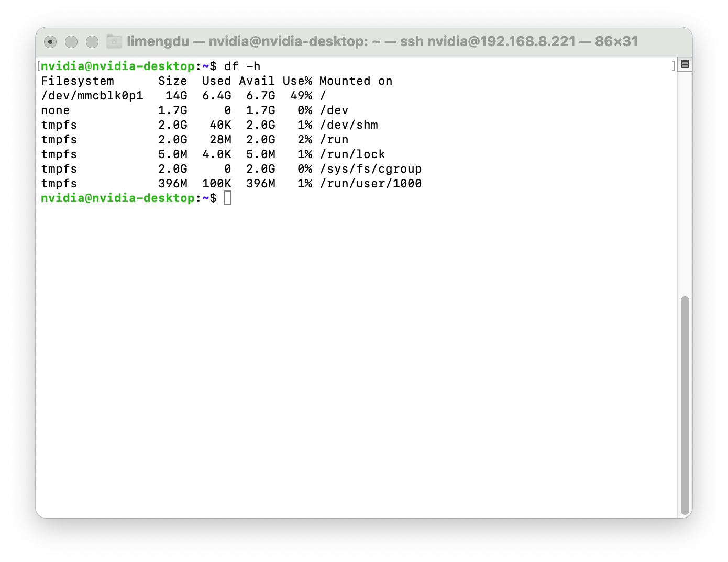
Task: Click the '100K' used value
Action: [x=216, y=184]
